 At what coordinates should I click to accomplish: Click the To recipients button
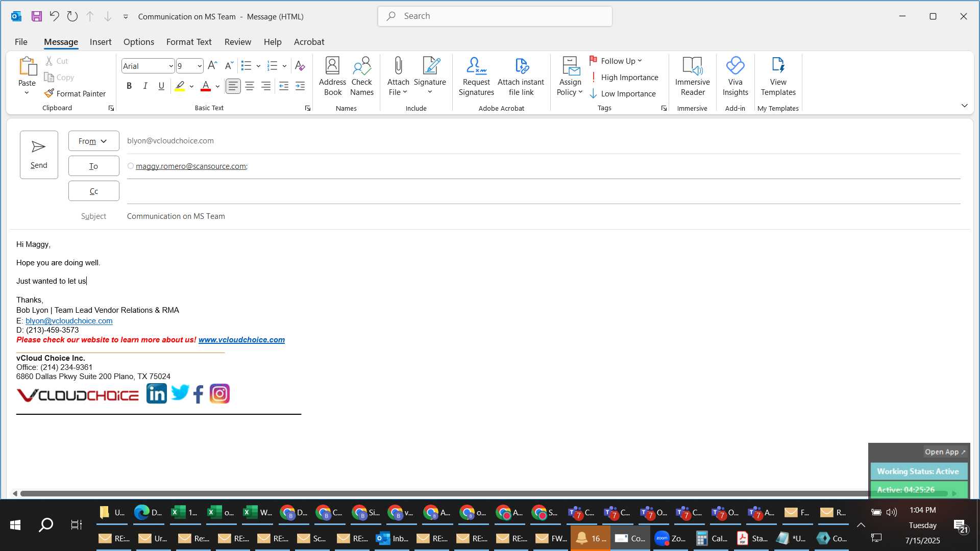pos(94,166)
